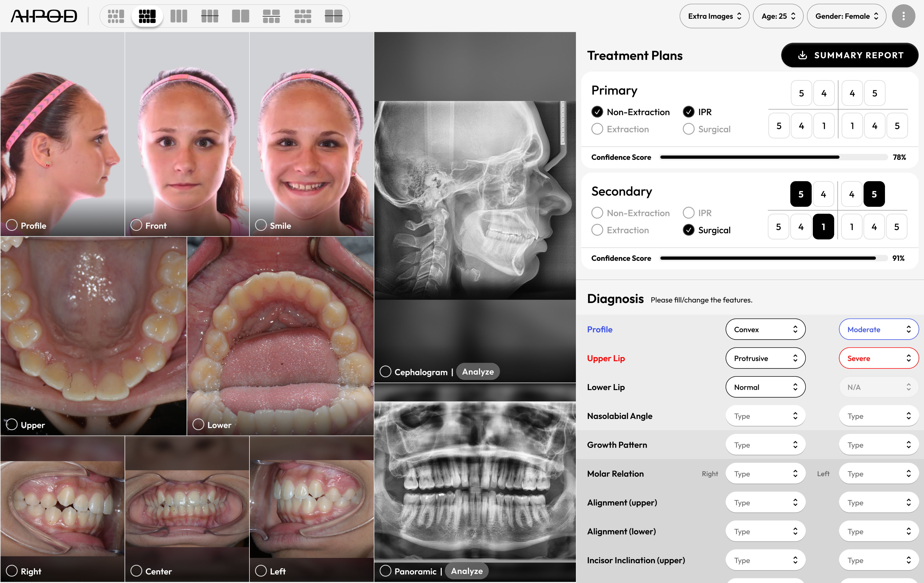This screenshot has height=583, width=924.
Task: Choose two-over-three grid layout icon
Action: tap(271, 16)
